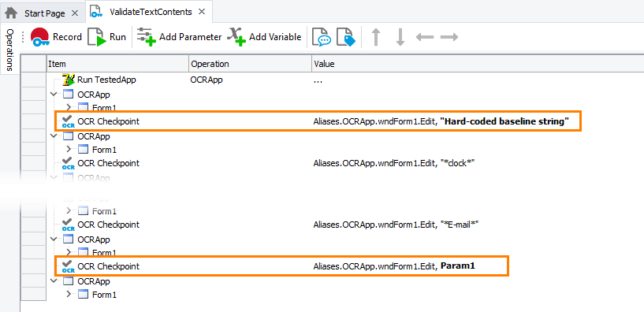The width and height of the screenshot is (644, 312).
Task: Click Add Parameter in the toolbar
Action: (179, 37)
